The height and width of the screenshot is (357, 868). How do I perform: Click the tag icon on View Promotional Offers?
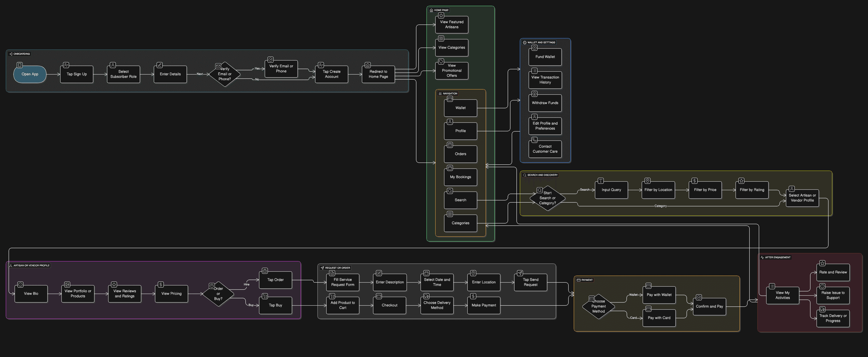pos(441,61)
